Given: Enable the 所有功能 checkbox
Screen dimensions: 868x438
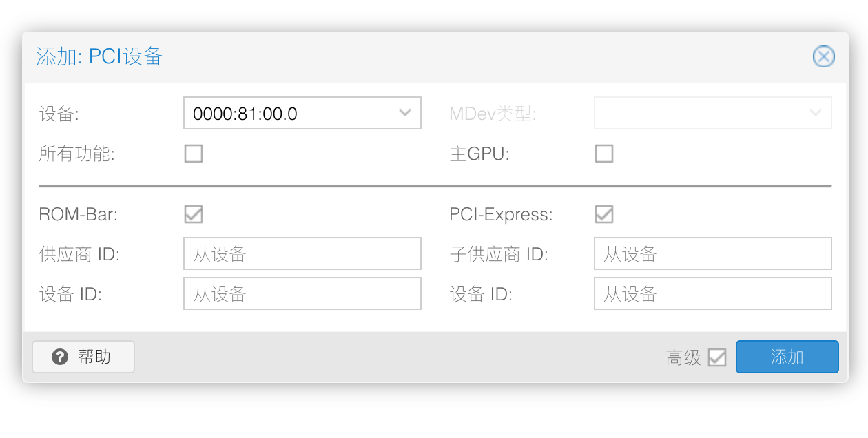Looking at the screenshot, I should click(194, 154).
